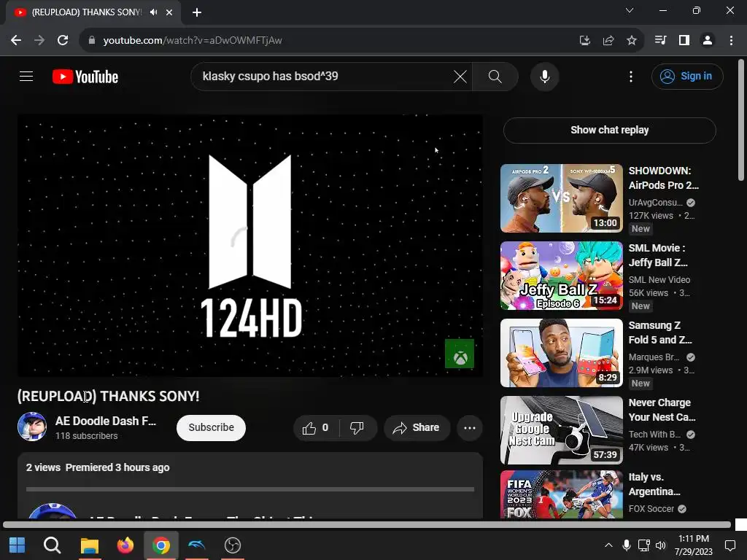Reload the page
Screen dimensions: 747x560
pyautogui.click(x=63, y=41)
